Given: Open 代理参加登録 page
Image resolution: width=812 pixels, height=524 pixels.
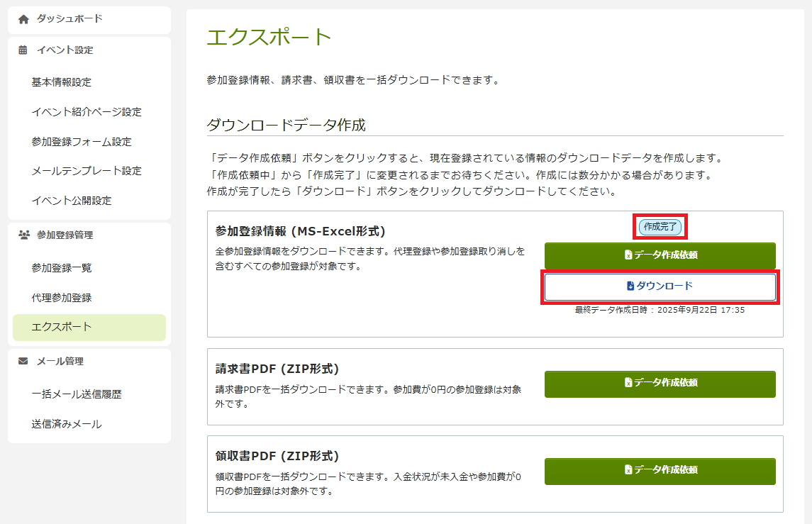Looking at the screenshot, I should [x=62, y=298].
